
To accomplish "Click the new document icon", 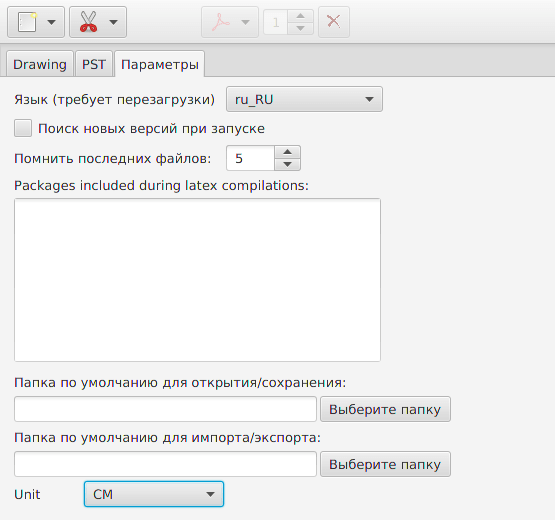I will (x=27, y=22).
